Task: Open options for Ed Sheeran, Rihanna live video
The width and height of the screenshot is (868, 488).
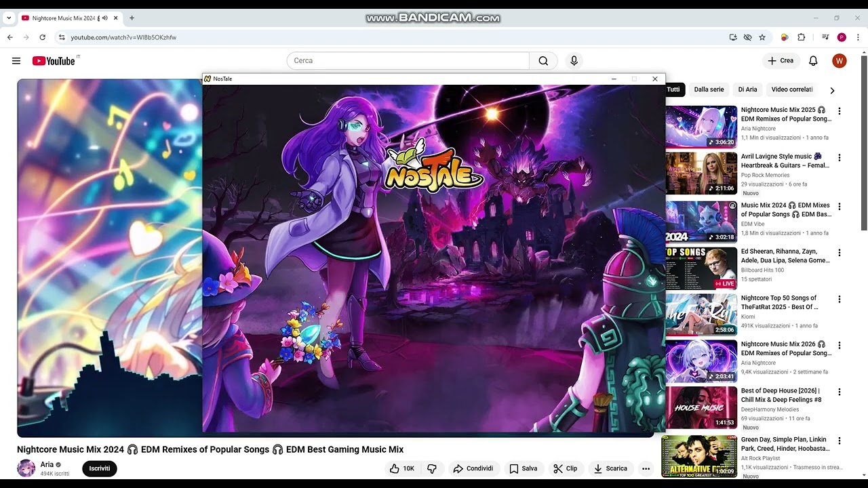Action: click(x=840, y=253)
